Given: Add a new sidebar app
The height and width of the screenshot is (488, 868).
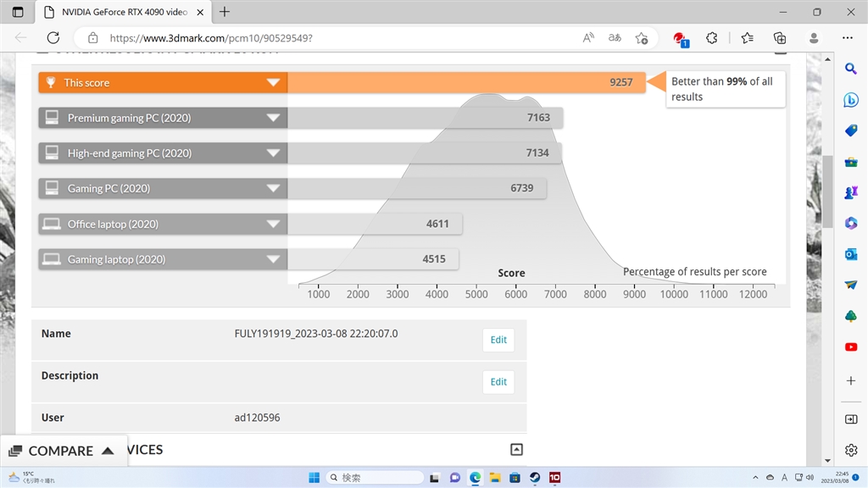Looking at the screenshot, I should 851,380.
